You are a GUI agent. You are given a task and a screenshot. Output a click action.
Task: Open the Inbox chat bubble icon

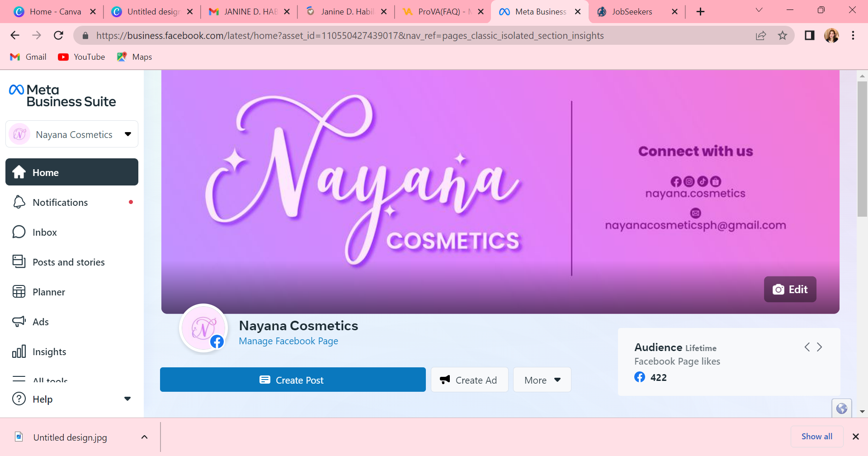19,232
